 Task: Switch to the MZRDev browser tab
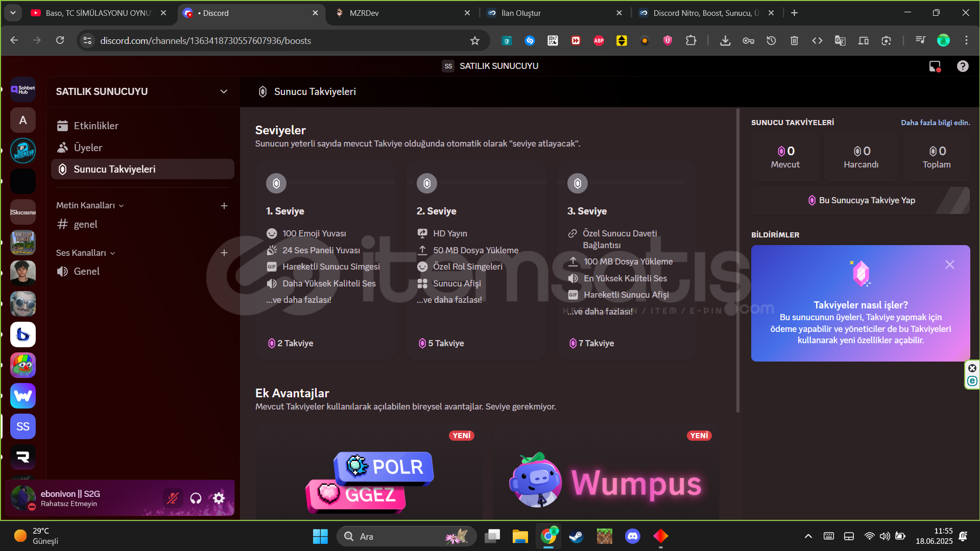click(x=401, y=13)
